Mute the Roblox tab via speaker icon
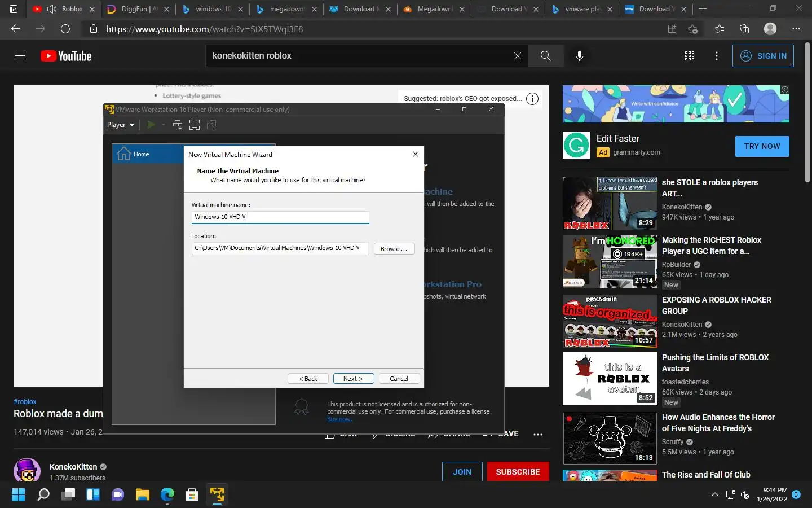 pos(52,9)
